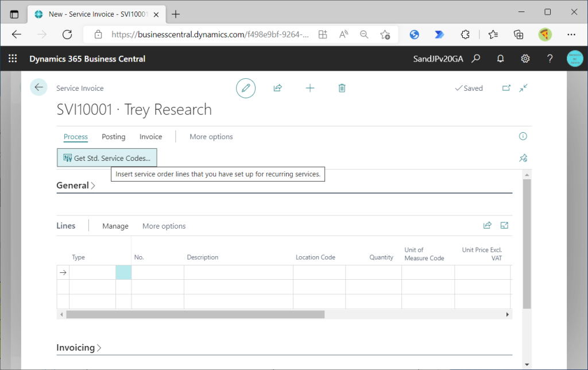Click the edit pencil icon
This screenshot has height=370, width=588.
click(246, 88)
